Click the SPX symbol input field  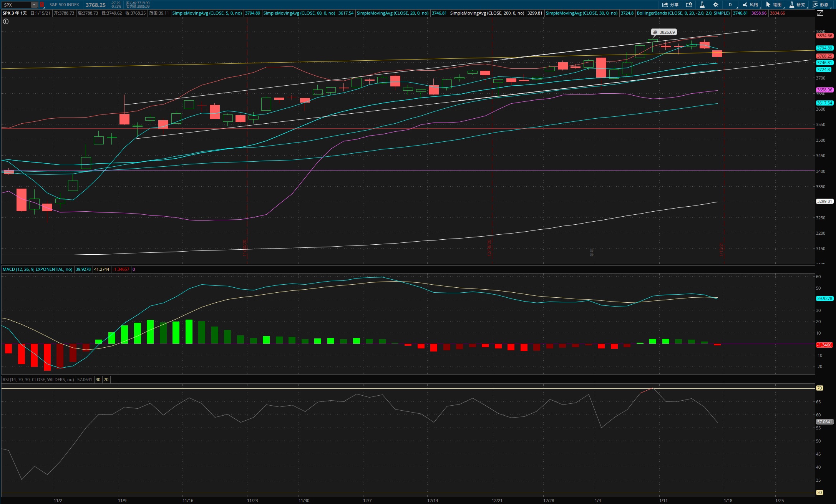pyautogui.click(x=16, y=5)
